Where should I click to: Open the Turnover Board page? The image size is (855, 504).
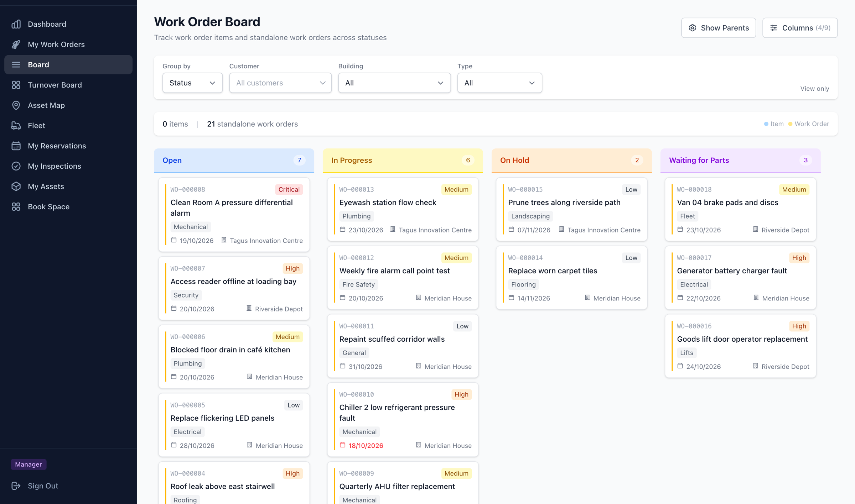click(68, 85)
